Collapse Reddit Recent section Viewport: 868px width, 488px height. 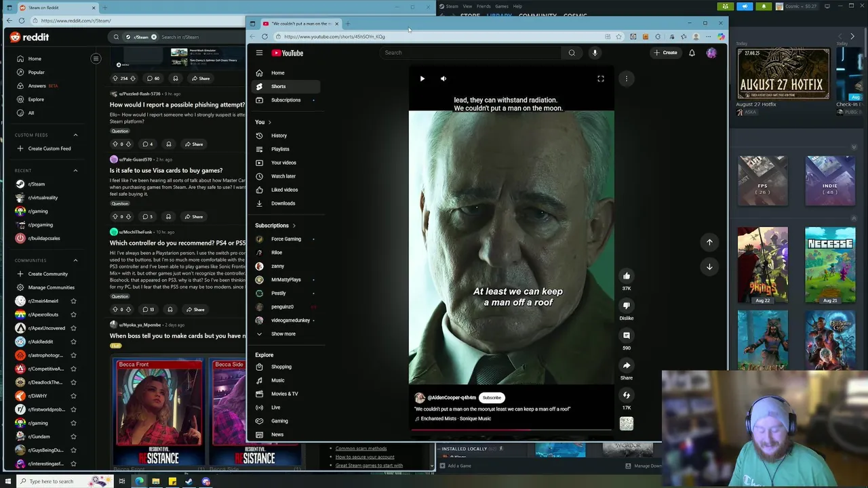(75, 171)
